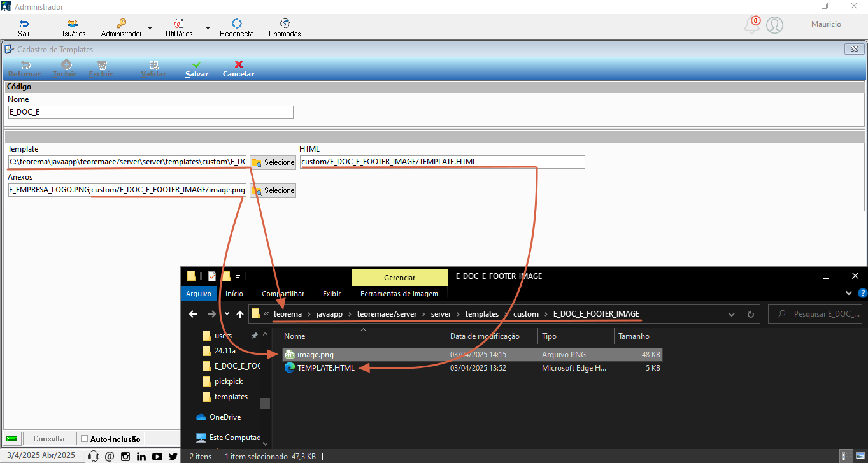868x463 pixels.
Task: Open Explorer help question mark icon
Action: (x=862, y=294)
